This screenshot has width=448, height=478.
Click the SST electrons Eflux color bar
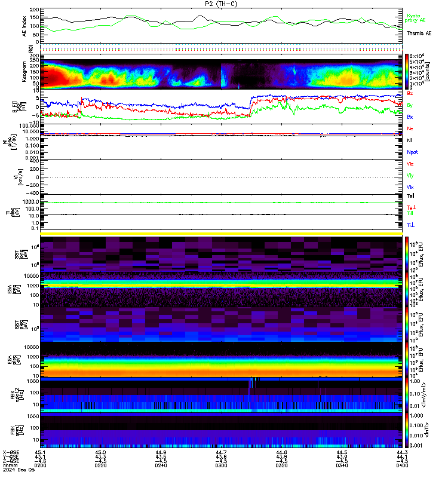(407, 324)
